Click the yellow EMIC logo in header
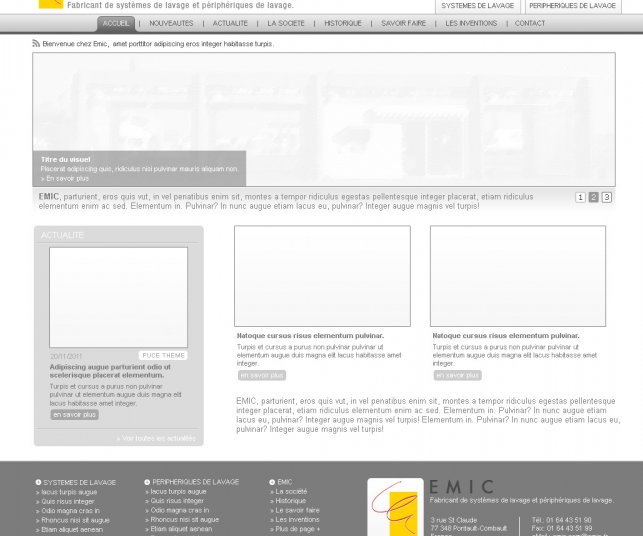The image size is (643, 536). click(50, 4)
